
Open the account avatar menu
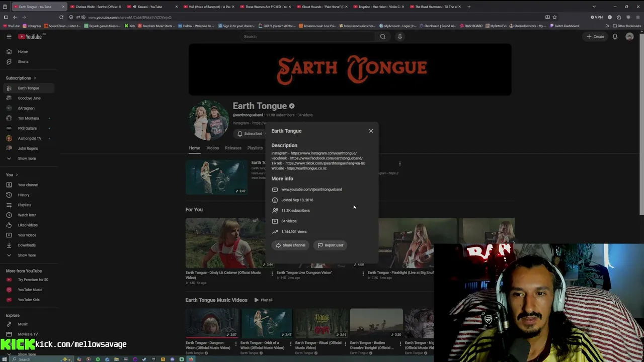tap(629, 37)
